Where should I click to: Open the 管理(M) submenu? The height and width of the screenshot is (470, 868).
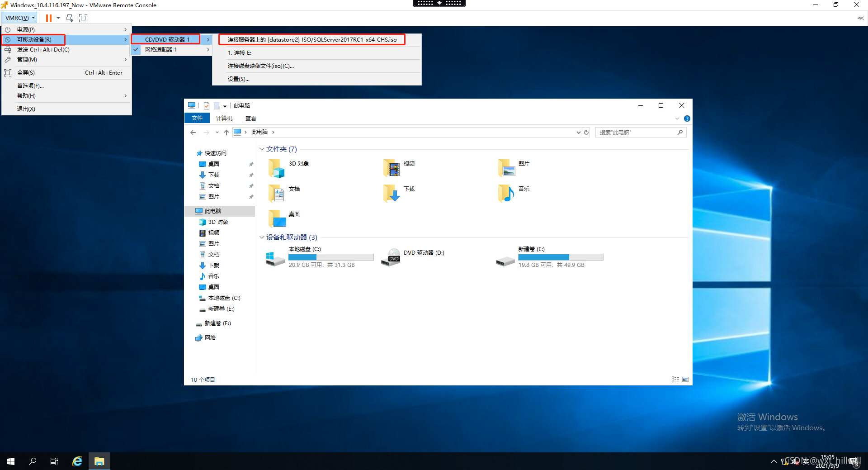(66, 60)
